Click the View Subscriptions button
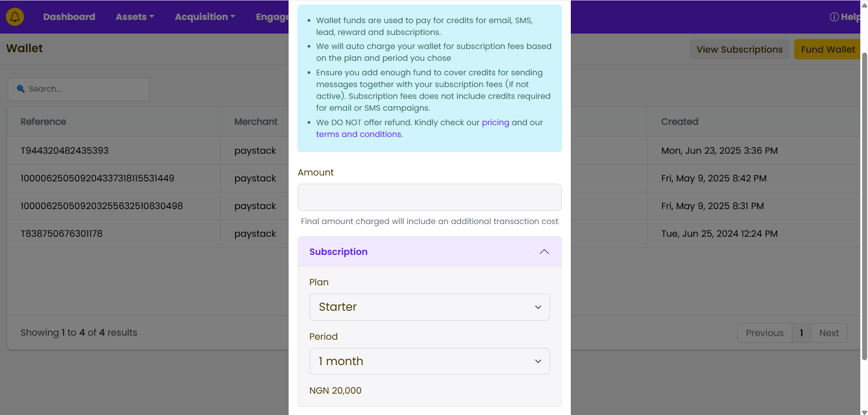 click(x=739, y=49)
